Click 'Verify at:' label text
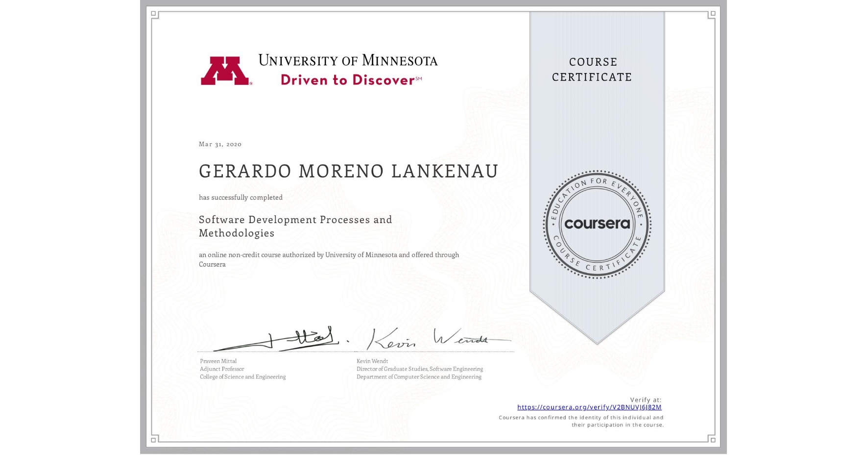The width and height of the screenshot is (868, 455). click(645, 399)
